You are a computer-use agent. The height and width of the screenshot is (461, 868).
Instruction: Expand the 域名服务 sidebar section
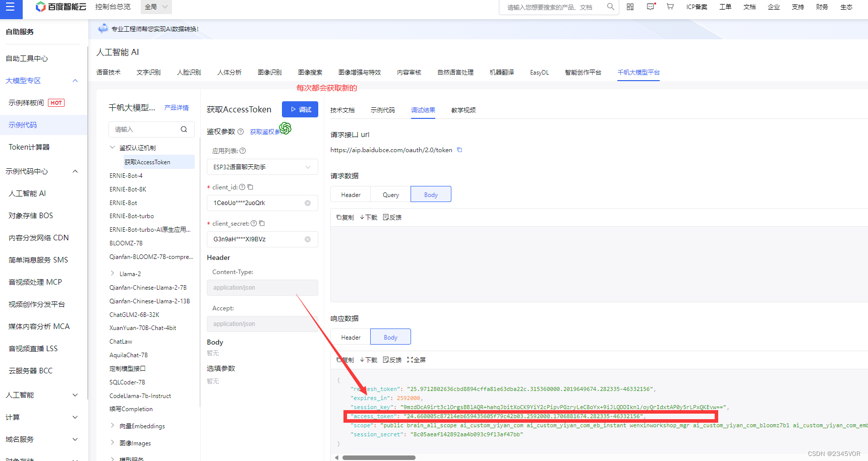coord(75,439)
